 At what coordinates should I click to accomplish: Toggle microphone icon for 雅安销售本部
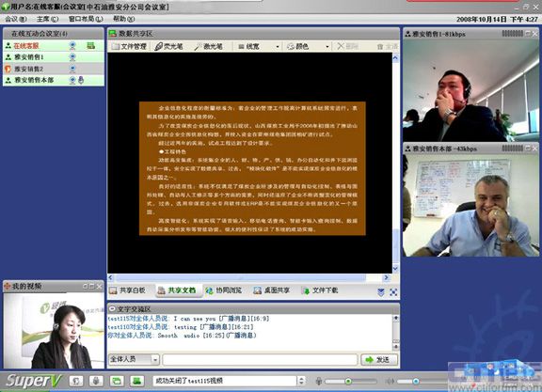coord(81,80)
